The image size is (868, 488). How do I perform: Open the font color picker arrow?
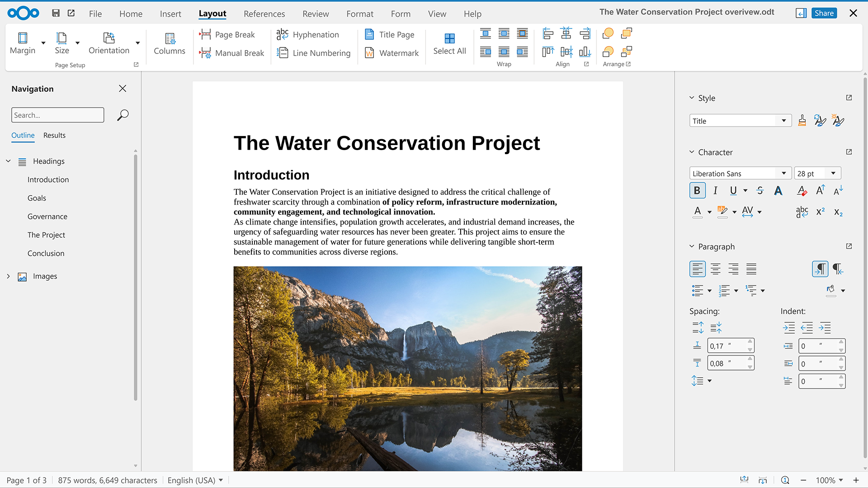709,212
